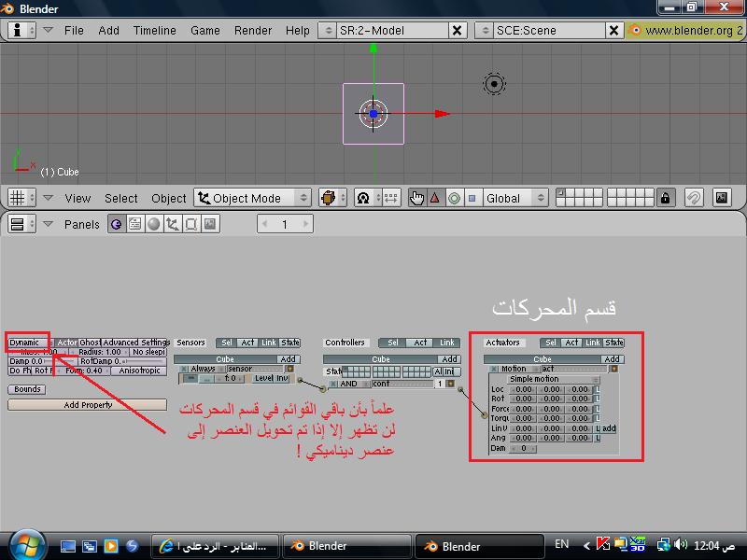Image resolution: width=747 pixels, height=560 pixels.
Task: Click the greyed proportional edit icon
Action: click(694, 198)
